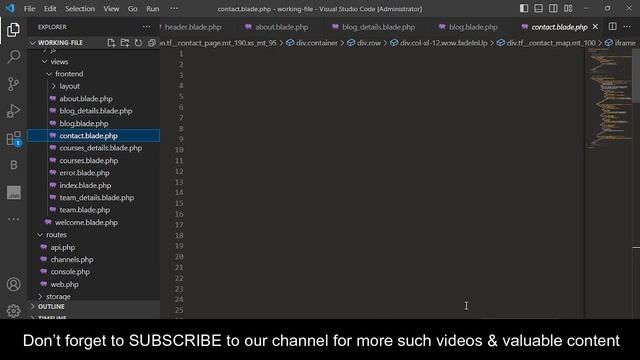Screen dimensions: 640x360
Task: Open the Search view in activity bar
Action: tap(13, 57)
